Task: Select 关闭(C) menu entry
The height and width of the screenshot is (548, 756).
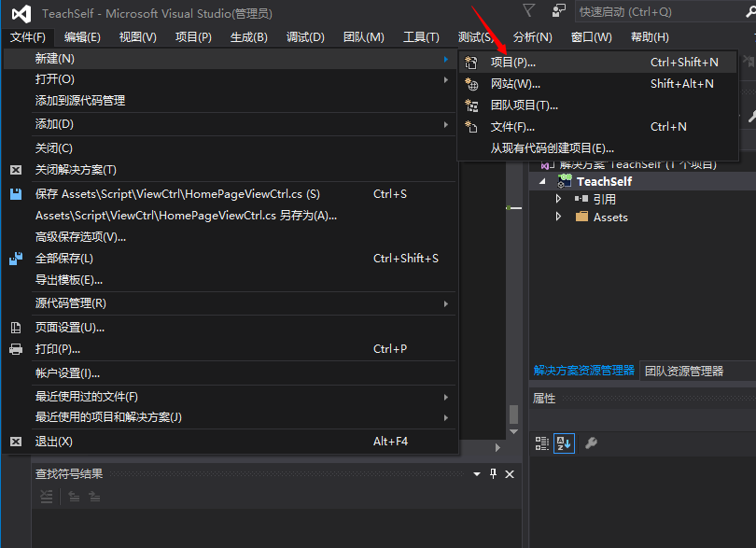Action: 231,148
